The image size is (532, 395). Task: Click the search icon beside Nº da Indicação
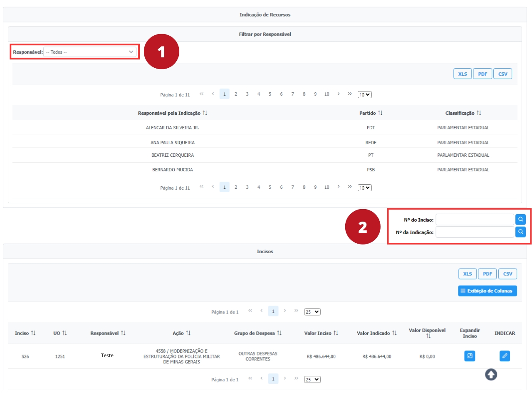[x=521, y=232]
